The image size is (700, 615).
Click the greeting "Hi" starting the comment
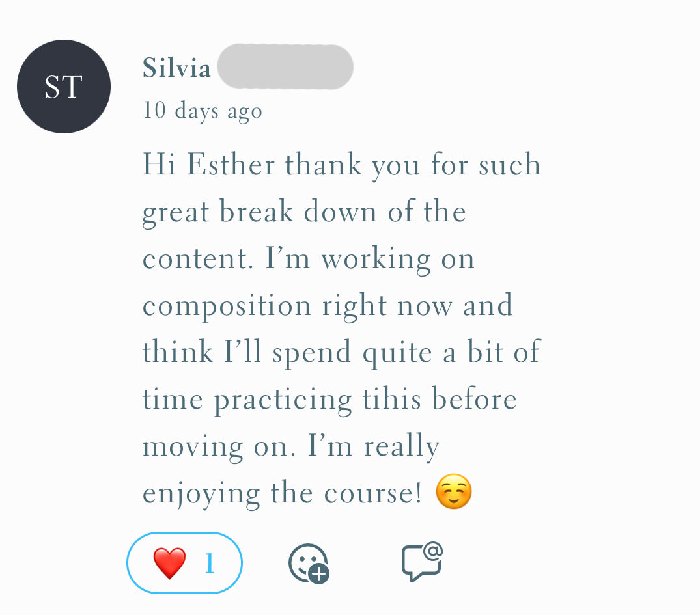159,165
